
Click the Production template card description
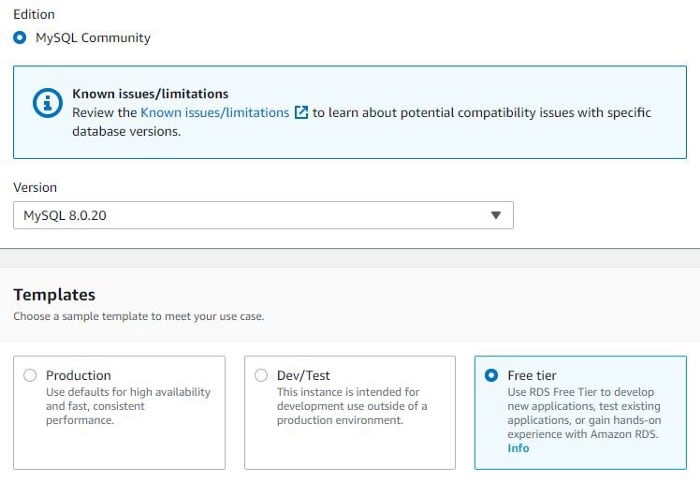(128, 406)
